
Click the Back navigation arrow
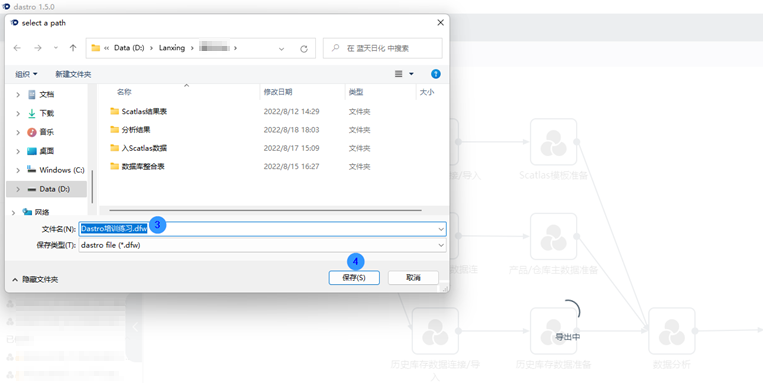[18, 48]
